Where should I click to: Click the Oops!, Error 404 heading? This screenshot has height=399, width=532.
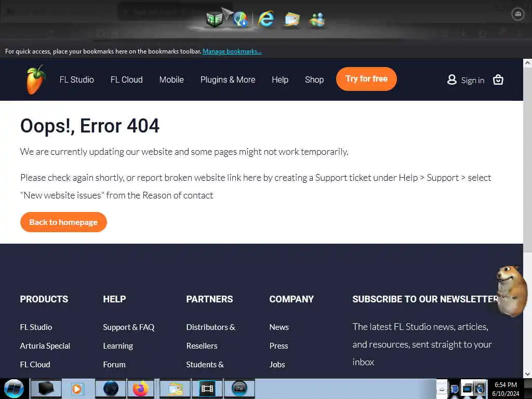pyautogui.click(x=89, y=126)
